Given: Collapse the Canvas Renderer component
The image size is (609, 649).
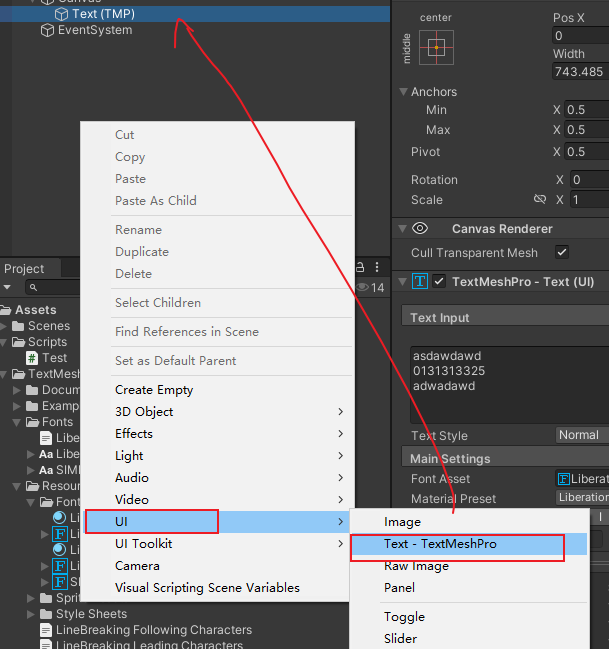Looking at the screenshot, I should tap(402, 228).
